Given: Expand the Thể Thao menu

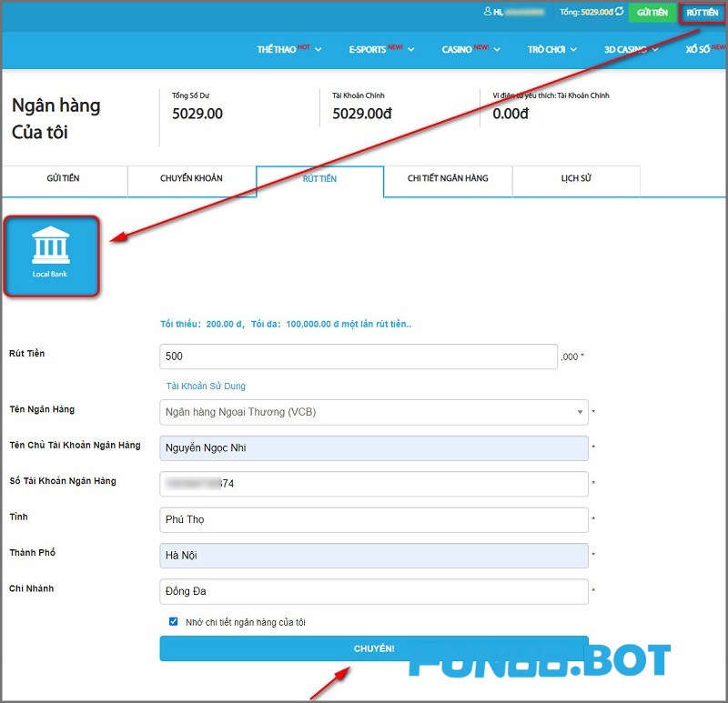Looking at the screenshot, I should point(289,49).
